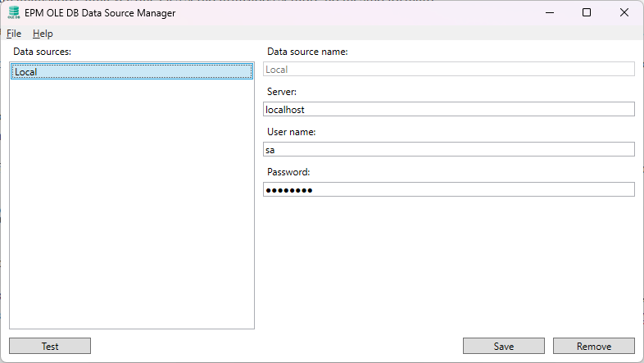This screenshot has height=363, width=644.
Task: Focus the Server input field
Action: pos(449,109)
